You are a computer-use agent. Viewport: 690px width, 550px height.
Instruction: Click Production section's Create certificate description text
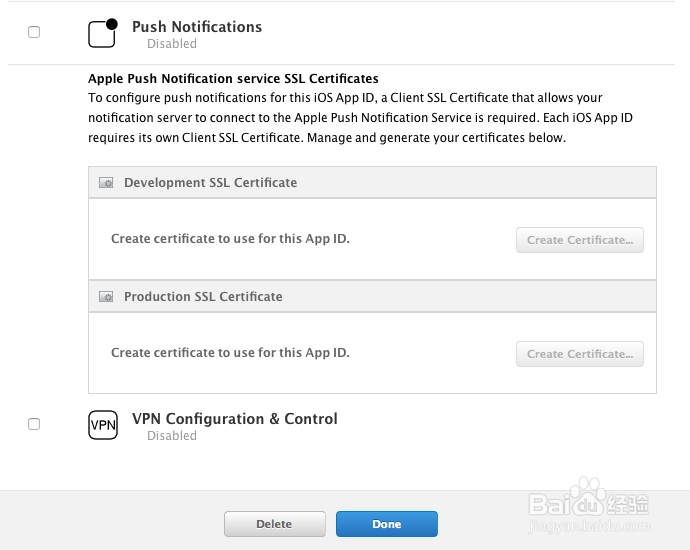[230, 353]
